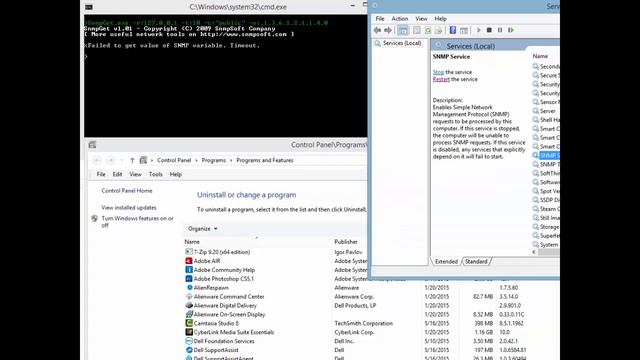The width and height of the screenshot is (640, 360).
Task: Sort programs by Publisher column header
Action: [x=346, y=242]
